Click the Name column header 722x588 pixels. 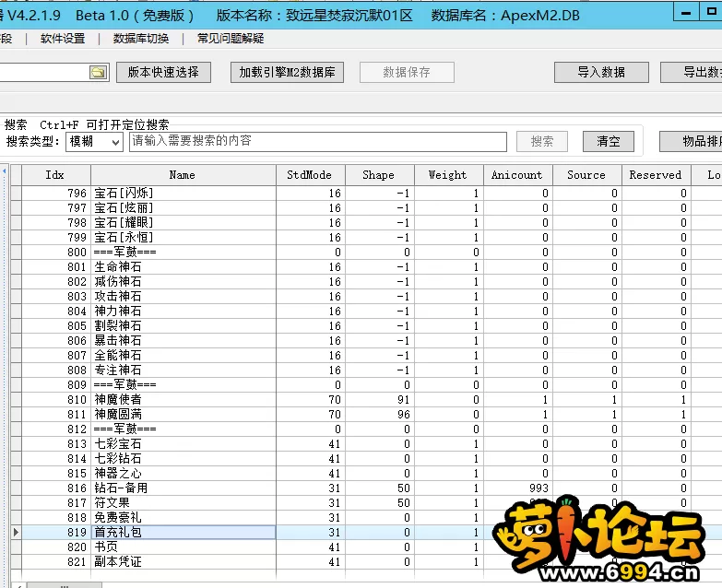[x=183, y=175]
